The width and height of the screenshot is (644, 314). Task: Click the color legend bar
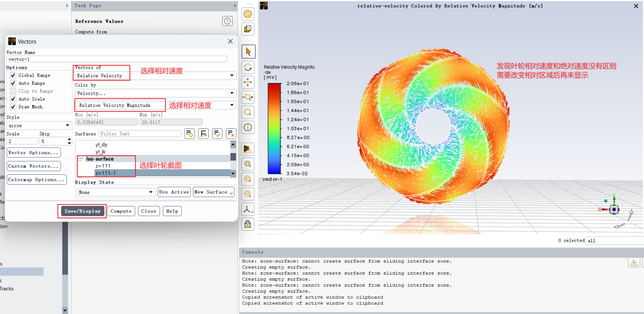point(274,128)
